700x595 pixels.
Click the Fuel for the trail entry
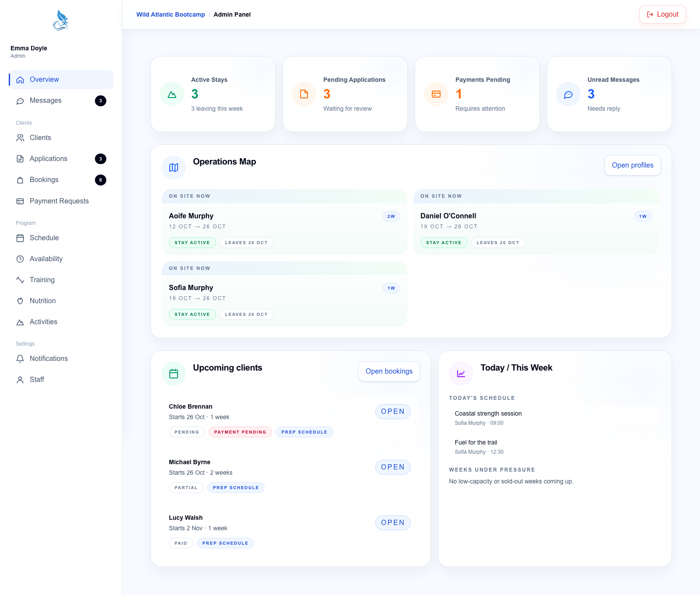click(x=554, y=447)
